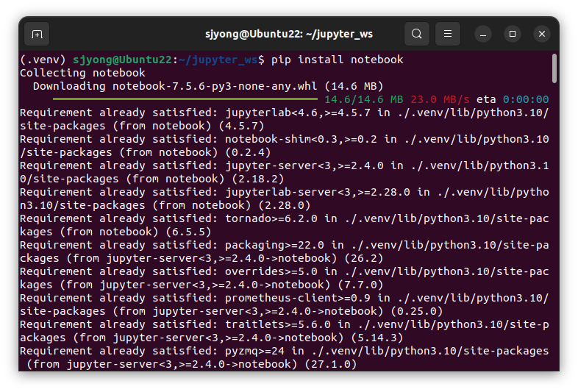Click the command text 'pip install notebook'
This screenshot has width=578, height=392.
click(338, 60)
